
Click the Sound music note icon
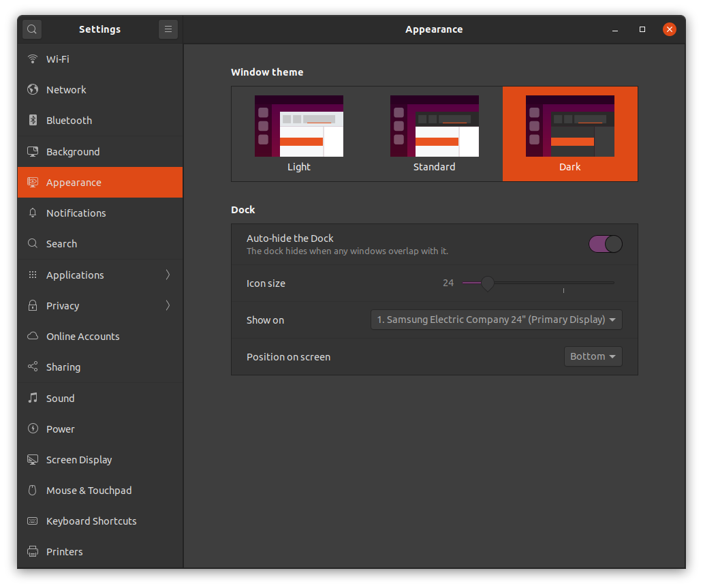(x=33, y=398)
